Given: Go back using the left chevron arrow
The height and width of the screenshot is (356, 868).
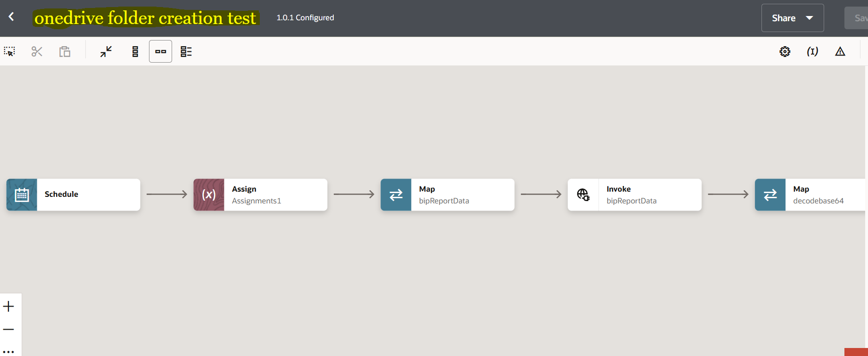Looking at the screenshot, I should [11, 17].
